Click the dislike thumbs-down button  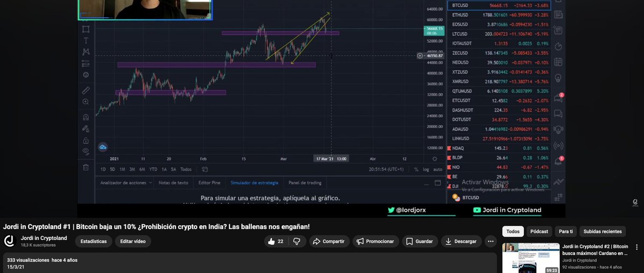tap(297, 241)
